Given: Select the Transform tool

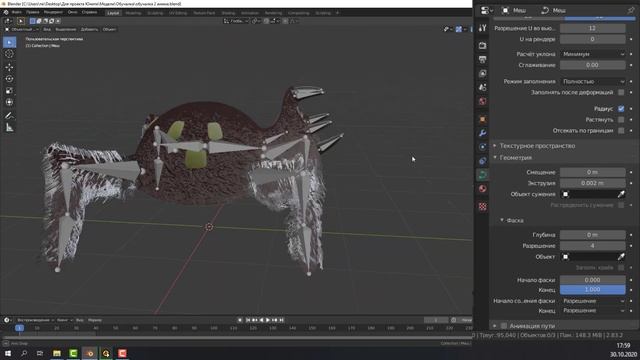Looking at the screenshot, I should 9,102.
